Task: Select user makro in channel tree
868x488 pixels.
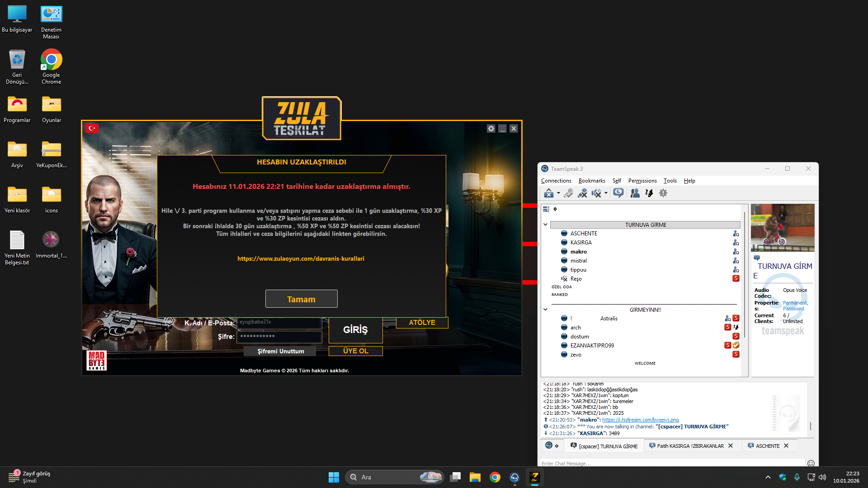Action: [x=579, y=252]
